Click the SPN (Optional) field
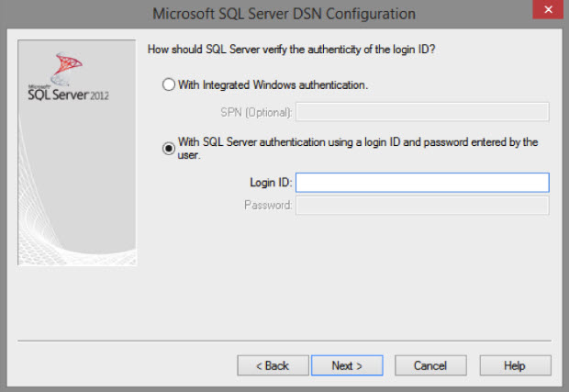 (422, 112)
